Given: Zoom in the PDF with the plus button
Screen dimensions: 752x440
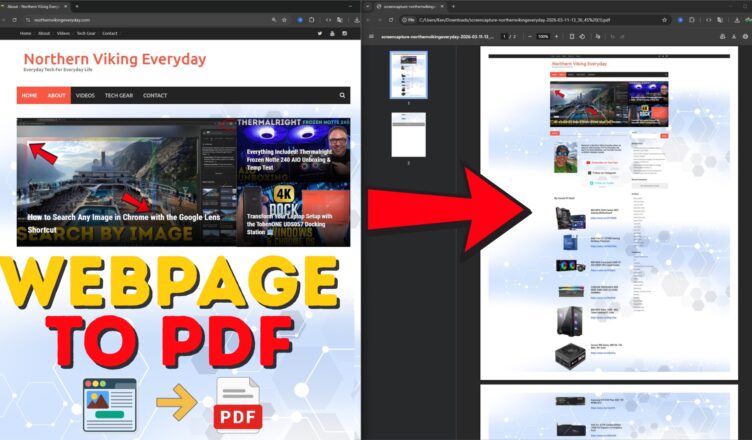Looking at the screenshot, I should [x=556, y=36].
